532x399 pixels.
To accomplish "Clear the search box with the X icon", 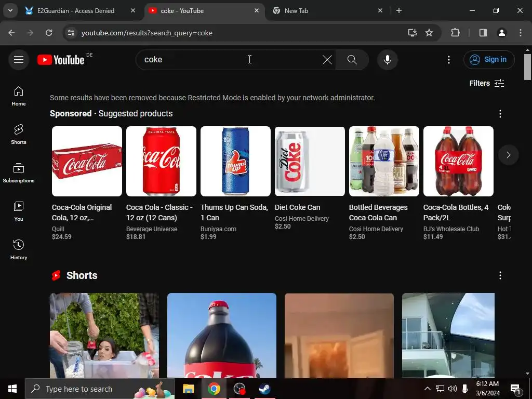I will tap(327, 60).
